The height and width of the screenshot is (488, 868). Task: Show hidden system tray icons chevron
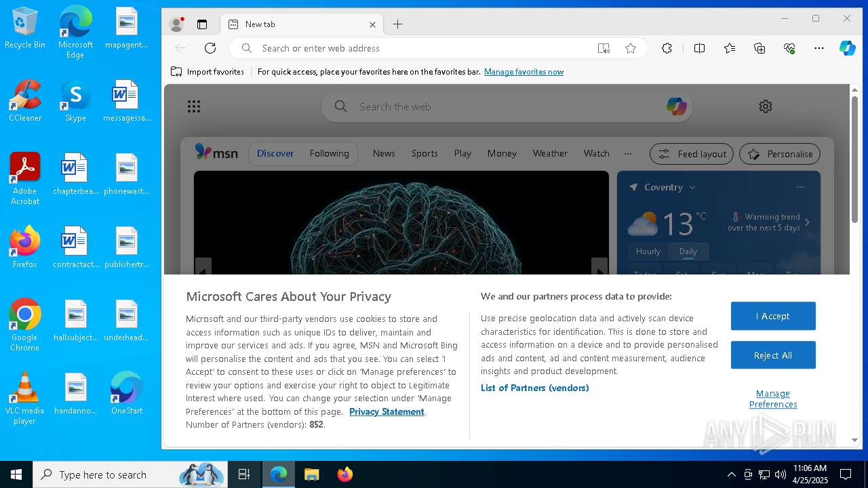[x=731, y=474]
